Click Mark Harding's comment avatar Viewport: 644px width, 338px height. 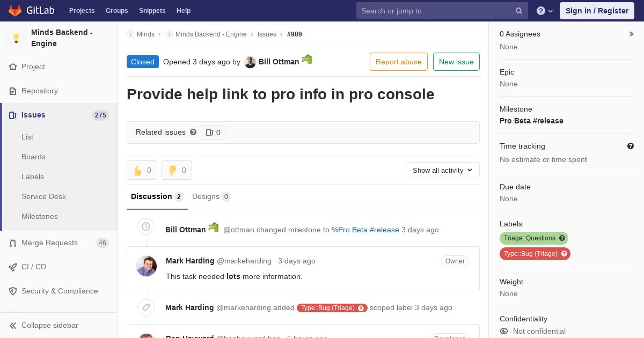[x=147, y=266]
